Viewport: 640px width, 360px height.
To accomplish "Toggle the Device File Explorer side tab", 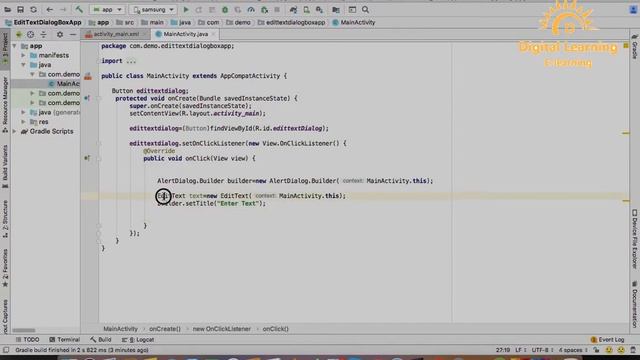I will 635,240.
